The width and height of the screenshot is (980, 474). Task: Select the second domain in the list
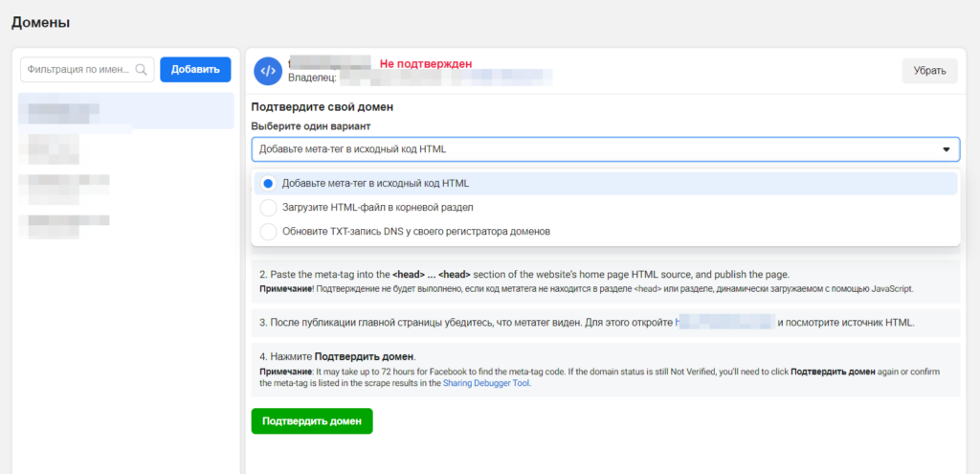55,147
